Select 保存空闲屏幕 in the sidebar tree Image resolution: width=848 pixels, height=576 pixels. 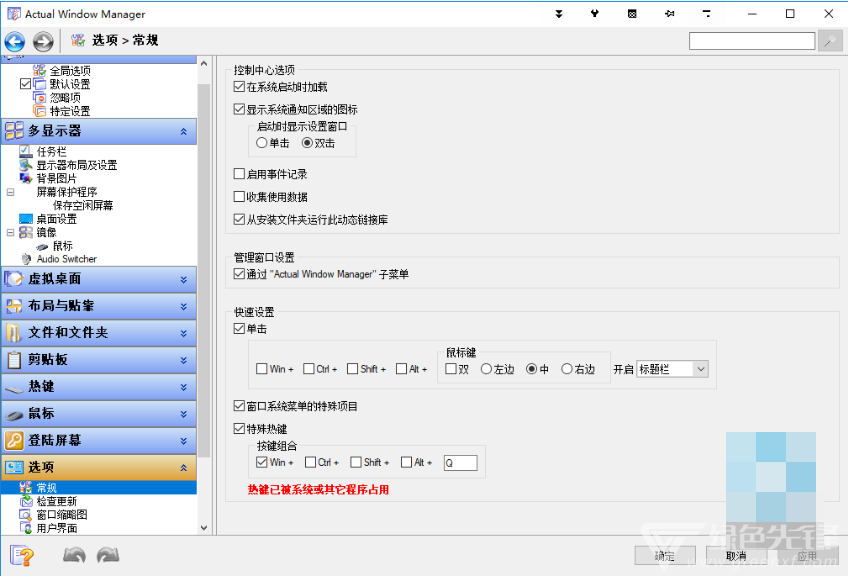coord(83,206)
